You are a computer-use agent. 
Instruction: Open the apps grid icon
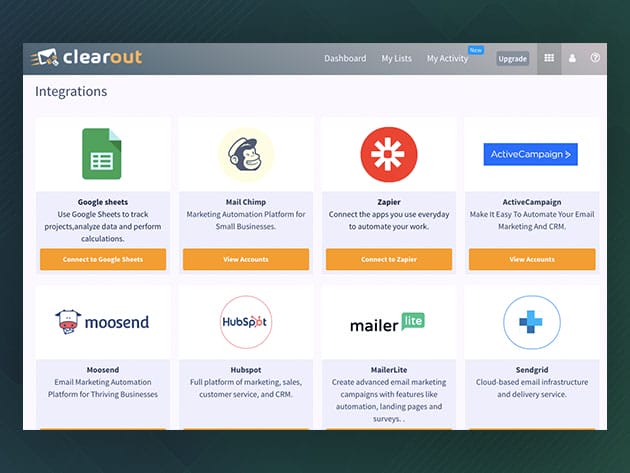tap(549, 59)
